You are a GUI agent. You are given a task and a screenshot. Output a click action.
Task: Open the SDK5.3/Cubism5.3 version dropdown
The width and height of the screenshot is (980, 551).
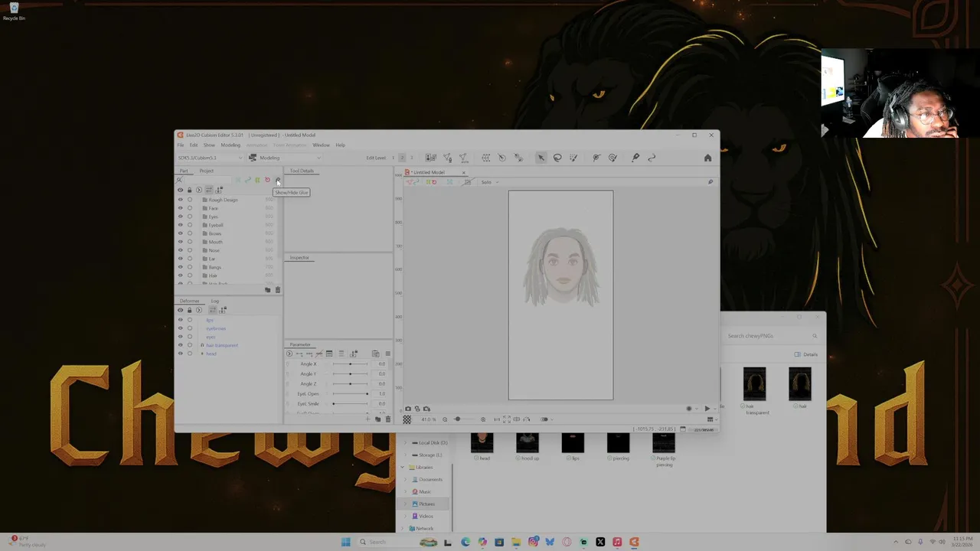coord(209,158)
